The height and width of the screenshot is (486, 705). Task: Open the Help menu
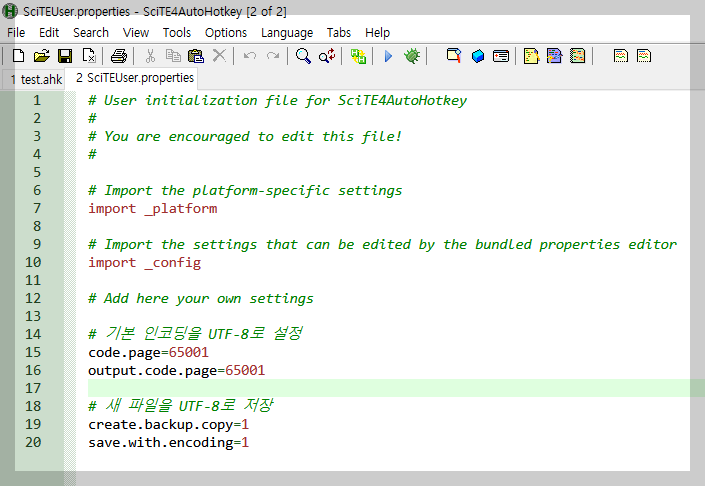[x=377, y=33]
